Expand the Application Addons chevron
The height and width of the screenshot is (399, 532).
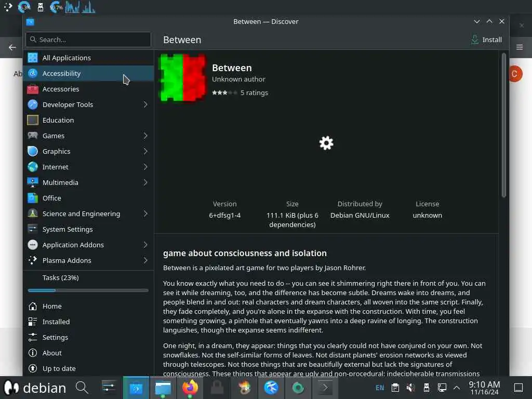145,245
